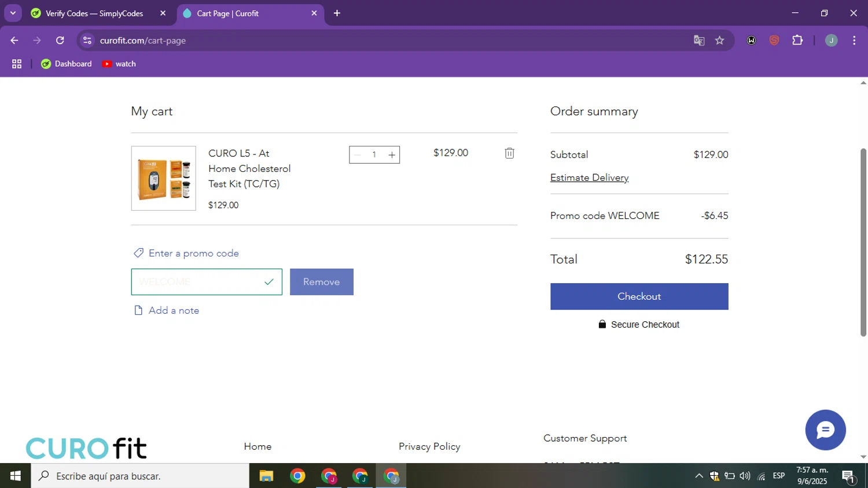Increase quantity with the plus button
Viewport: 868px width, 488px height.
point(392,155)
